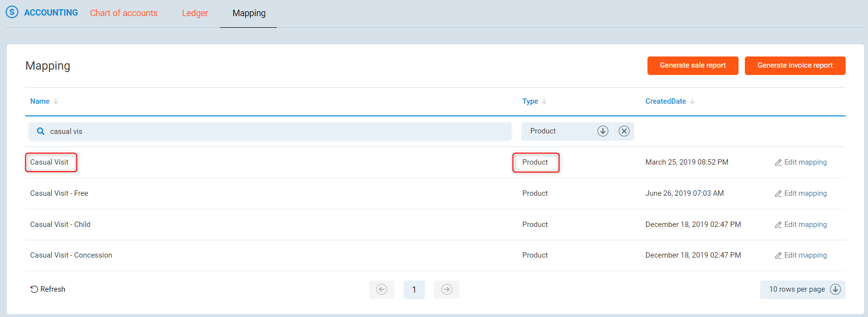Click Generate invoice report button
The image size is (868, 317).
[x=794, y=66]
